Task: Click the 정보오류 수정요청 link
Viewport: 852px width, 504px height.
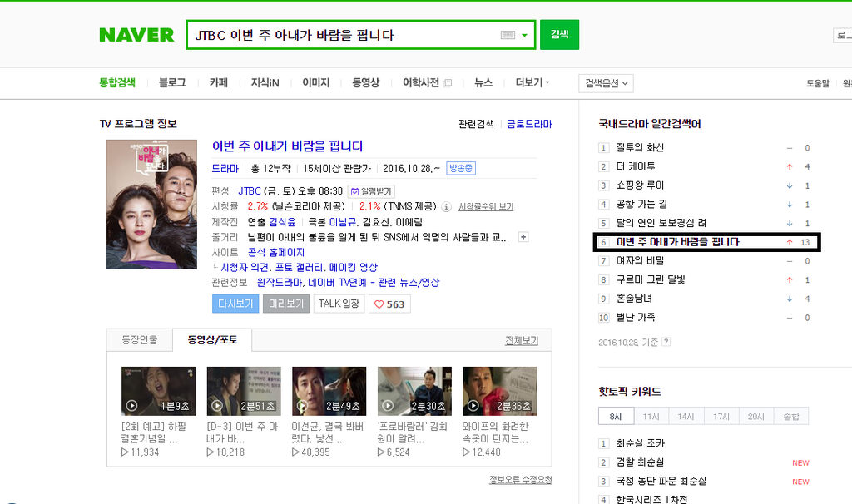Action: coord(521,480)
